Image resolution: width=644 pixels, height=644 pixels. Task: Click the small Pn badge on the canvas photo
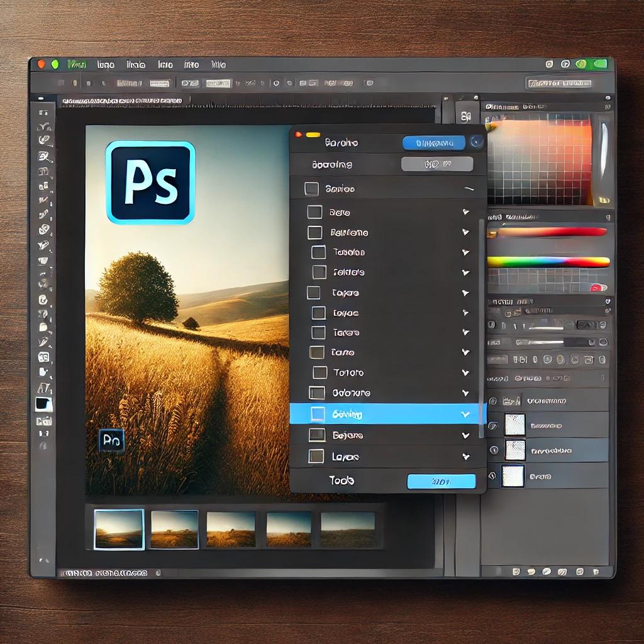(112, 440)
